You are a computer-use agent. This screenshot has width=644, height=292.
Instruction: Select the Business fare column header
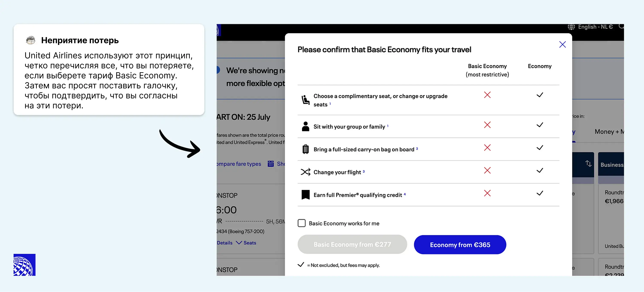[612, 165]
